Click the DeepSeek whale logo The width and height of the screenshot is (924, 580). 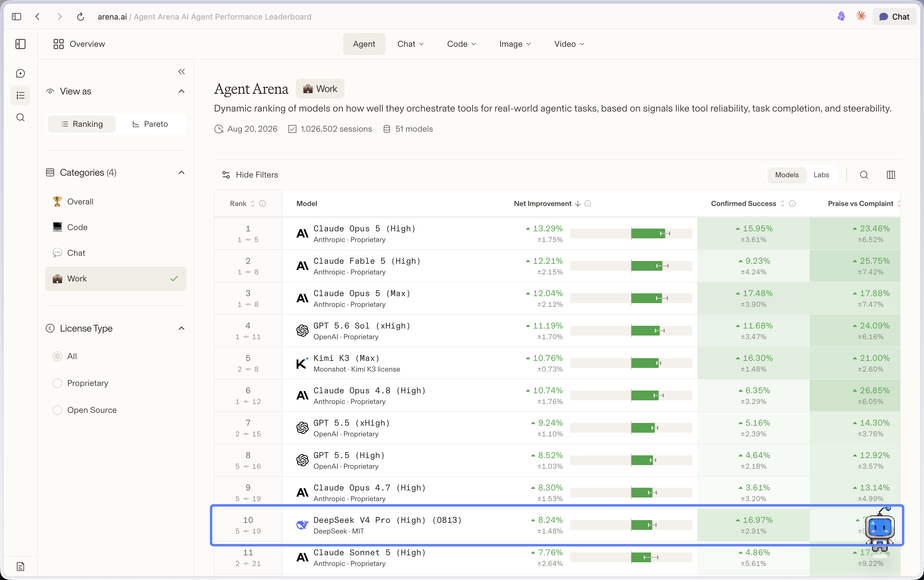[x=302, y=525]
